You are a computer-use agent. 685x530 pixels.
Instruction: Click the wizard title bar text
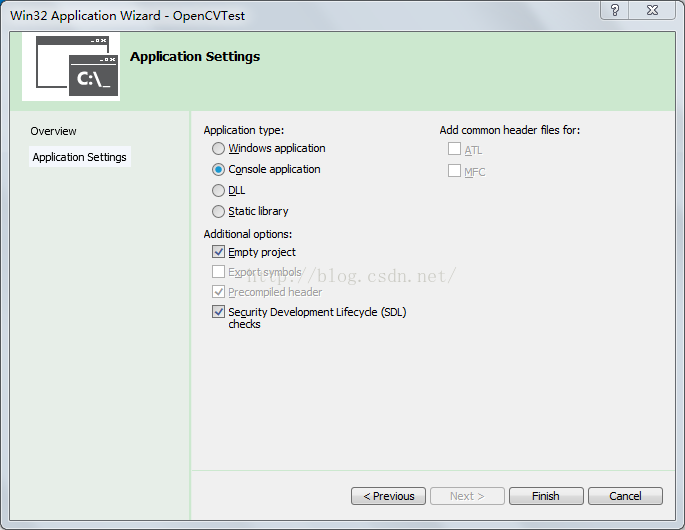click(x=128, y=16)
